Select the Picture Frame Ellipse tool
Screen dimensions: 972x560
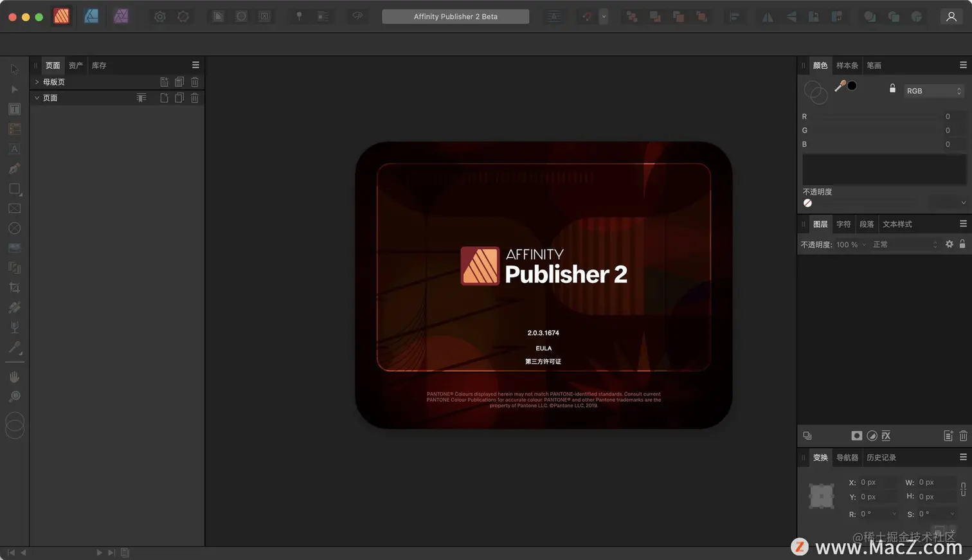point(15,228)
